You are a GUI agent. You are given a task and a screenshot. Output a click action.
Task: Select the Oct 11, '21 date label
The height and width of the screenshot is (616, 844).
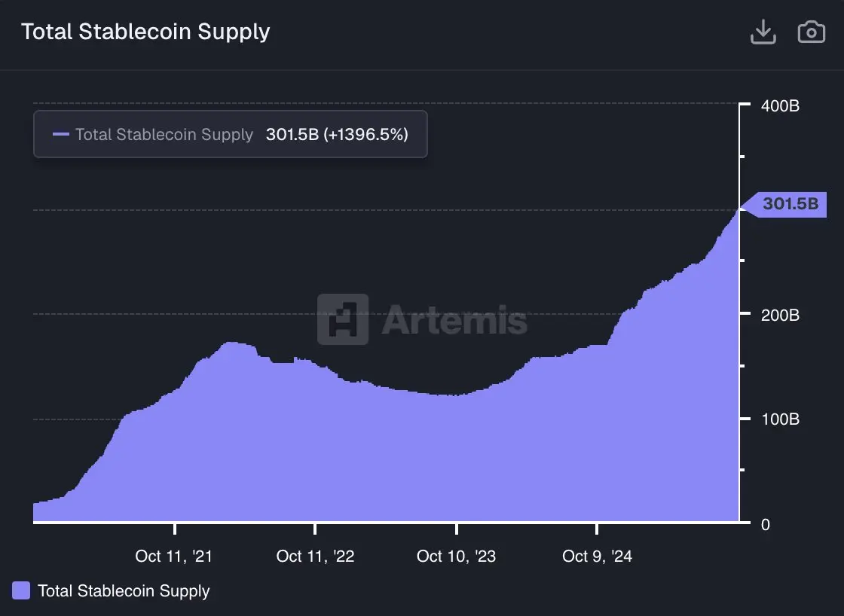tap(174, 557)
